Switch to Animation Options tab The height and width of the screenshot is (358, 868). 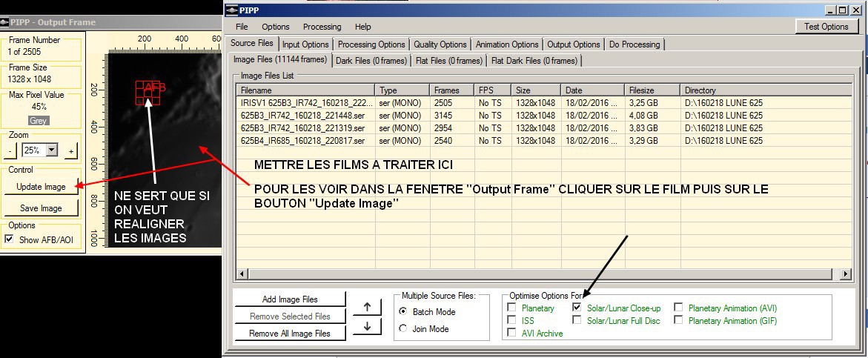[507, 44]
